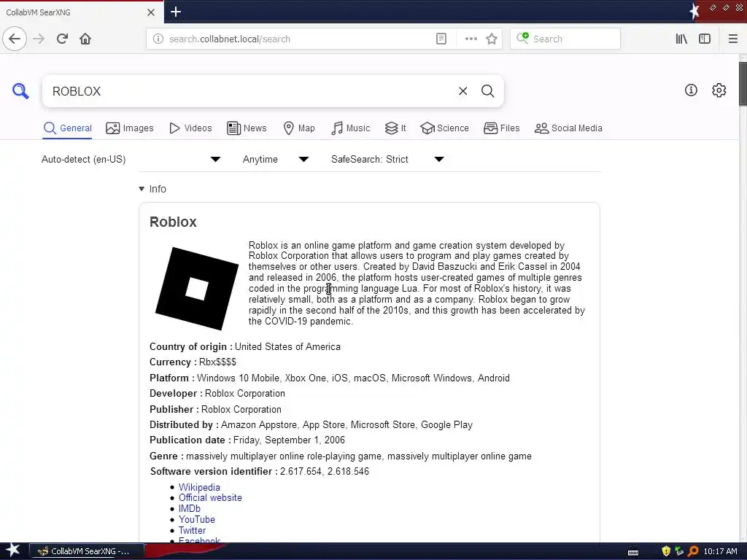This screenshot has height=560, width=747.
Task: Click the browser forward arrow
Action: [39, 39]
